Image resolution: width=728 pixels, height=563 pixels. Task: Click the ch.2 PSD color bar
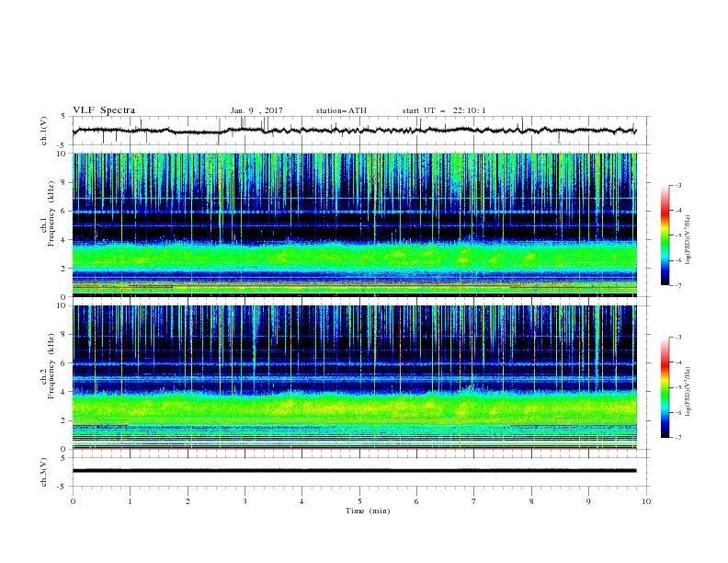click(x=665, y=387)
